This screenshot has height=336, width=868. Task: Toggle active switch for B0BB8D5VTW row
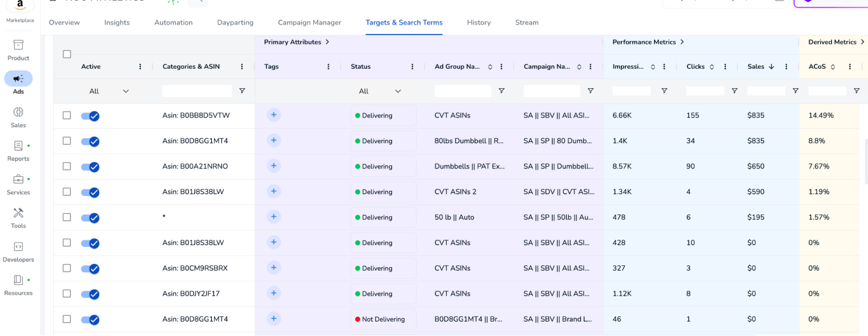tap(90, 116)
